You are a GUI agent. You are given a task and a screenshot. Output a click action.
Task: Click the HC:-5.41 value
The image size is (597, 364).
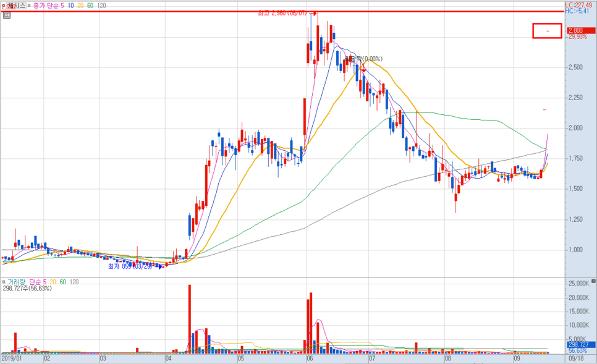pos(577,11)
